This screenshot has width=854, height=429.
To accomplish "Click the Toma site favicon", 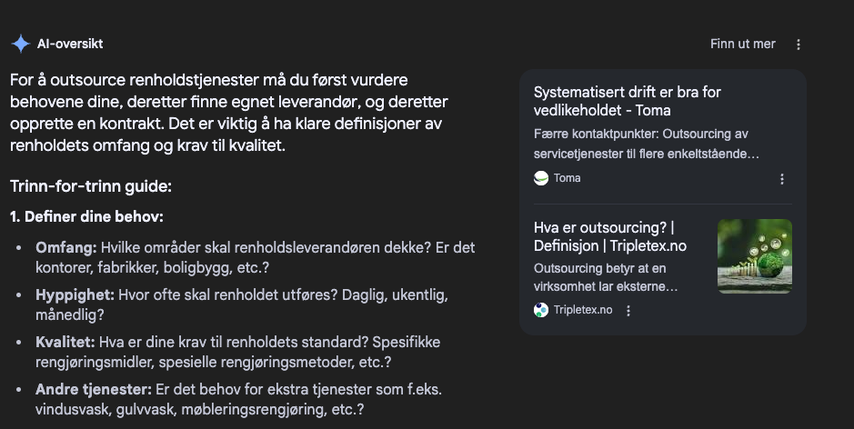I will [x=541, y=178].
